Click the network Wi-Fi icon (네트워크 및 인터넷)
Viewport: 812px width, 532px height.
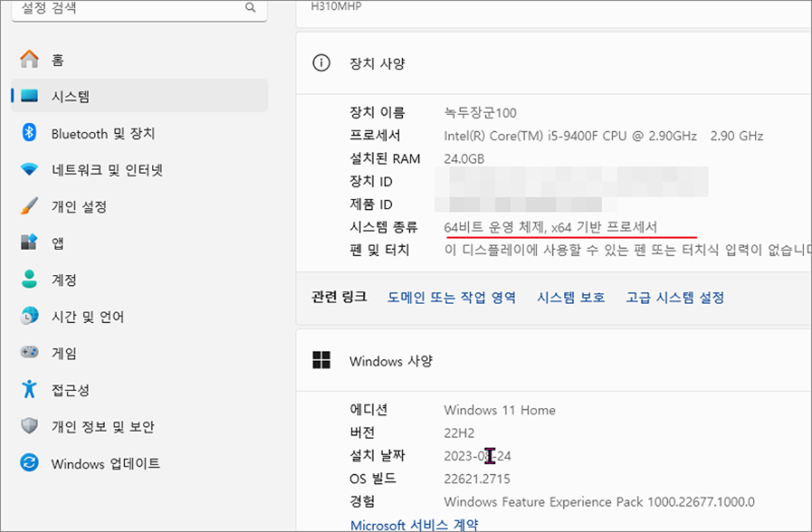29,170
